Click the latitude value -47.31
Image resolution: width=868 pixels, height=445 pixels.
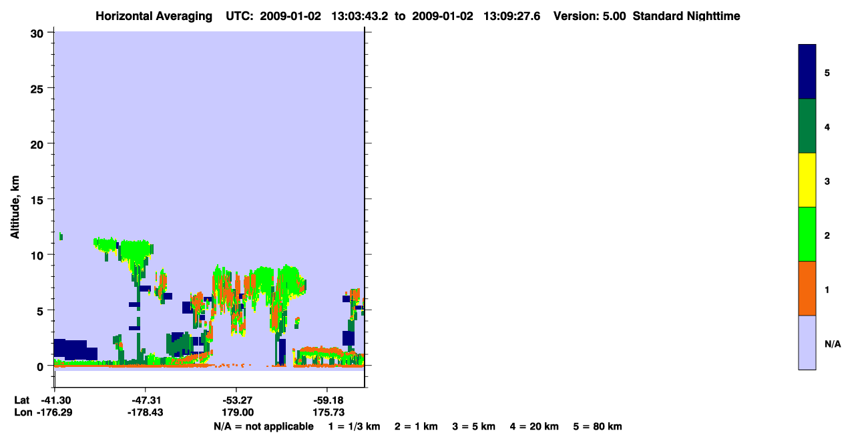coord(145,400)
